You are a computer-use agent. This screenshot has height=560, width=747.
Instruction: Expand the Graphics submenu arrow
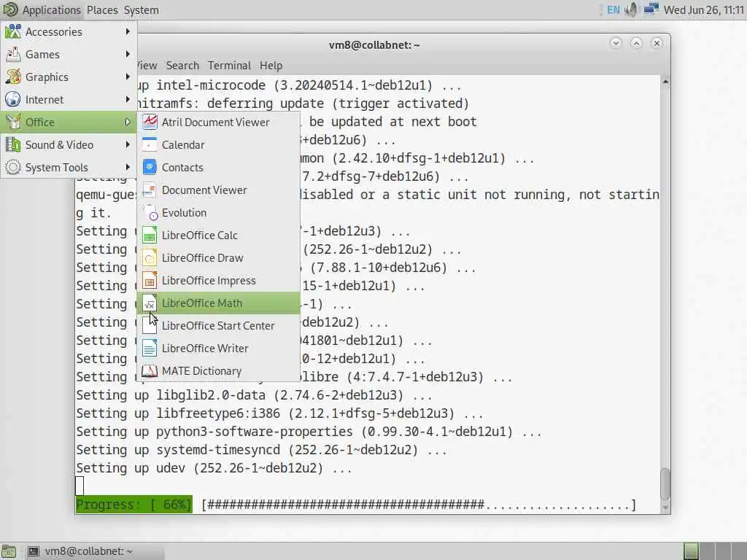click(x=128, y=77)
